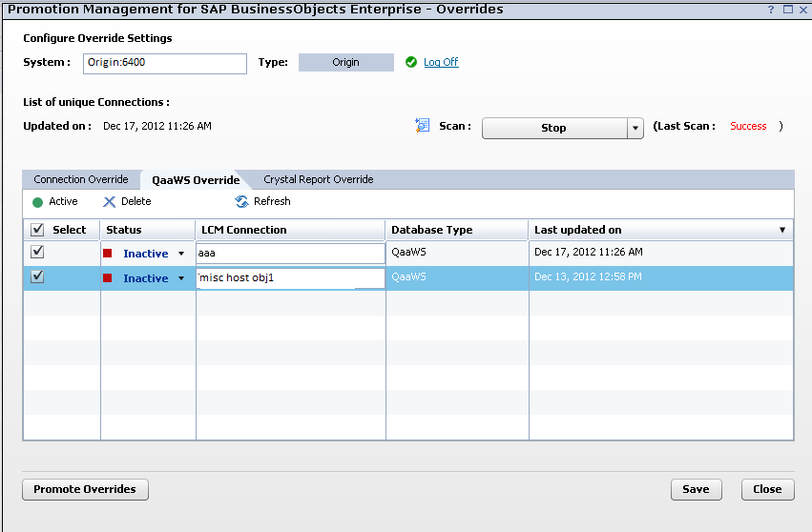Screen dimensions: 812x532
Task: Click the sort arrow in Last updated on column
Action: tap(782, 230)
